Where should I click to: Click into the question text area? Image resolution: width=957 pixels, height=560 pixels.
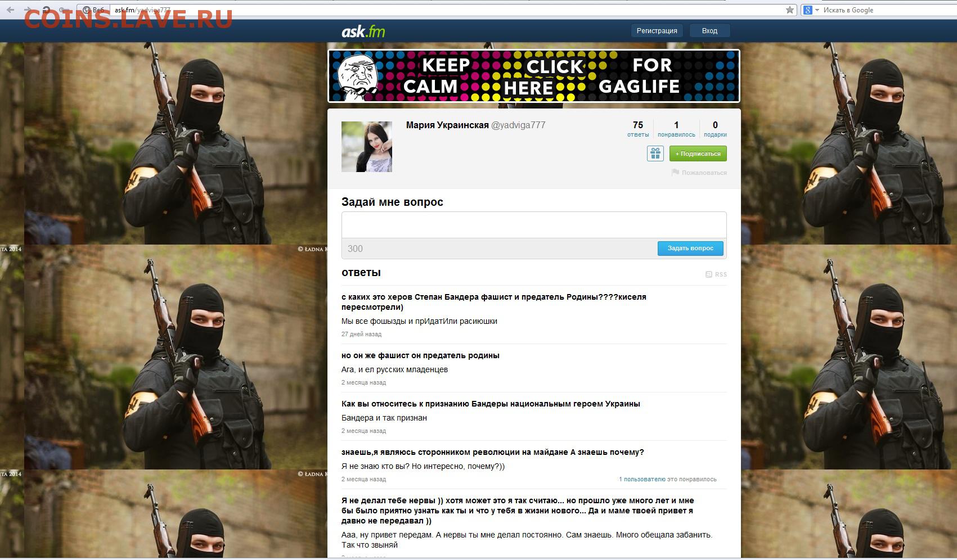(x=534, y=225)
